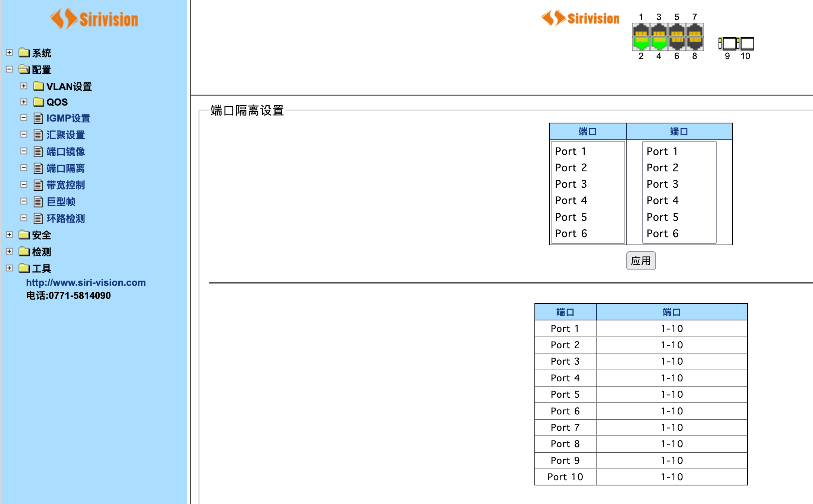This screenshot has width=813, height=504.
Task: Click the Ethernet port 8 icon
Action: click(694, 43)
